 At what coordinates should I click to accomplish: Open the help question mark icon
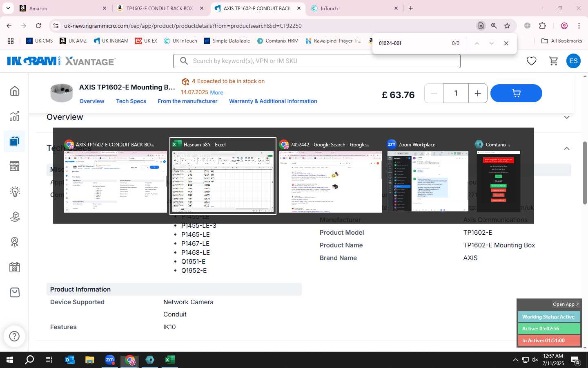(x=14, y=336)
